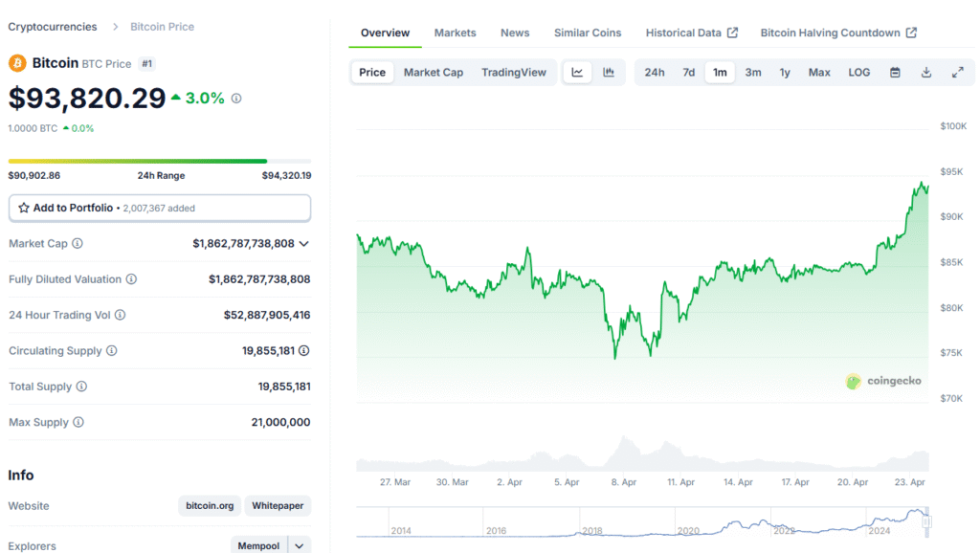Select the Price chart toggle

(372, 73)
